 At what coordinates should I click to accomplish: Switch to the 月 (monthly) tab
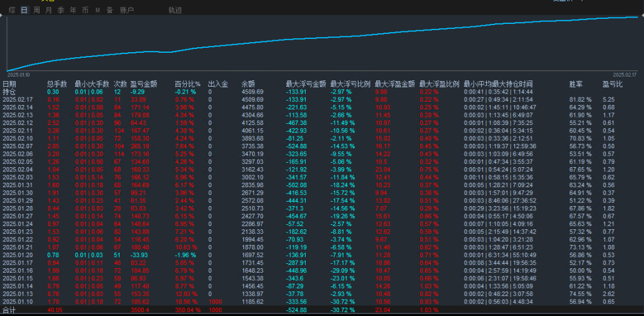[x=48, y=10]
